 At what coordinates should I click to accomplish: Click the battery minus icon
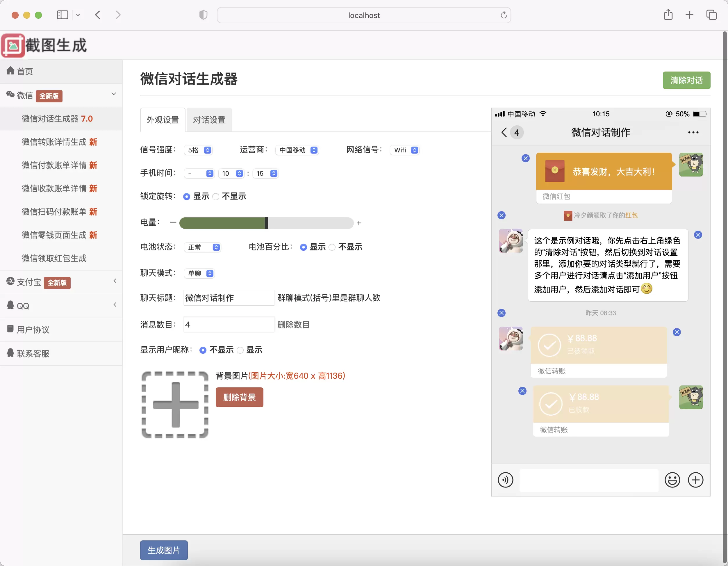pos(173,223)
